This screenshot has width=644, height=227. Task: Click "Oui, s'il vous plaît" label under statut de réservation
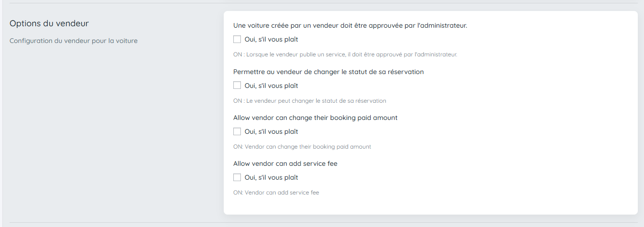pos(271,86)
